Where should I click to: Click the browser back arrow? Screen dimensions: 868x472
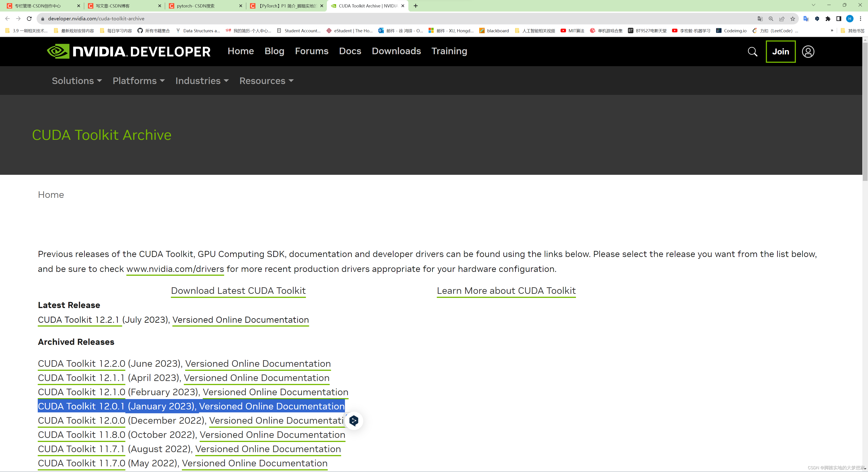pos(7,19)
